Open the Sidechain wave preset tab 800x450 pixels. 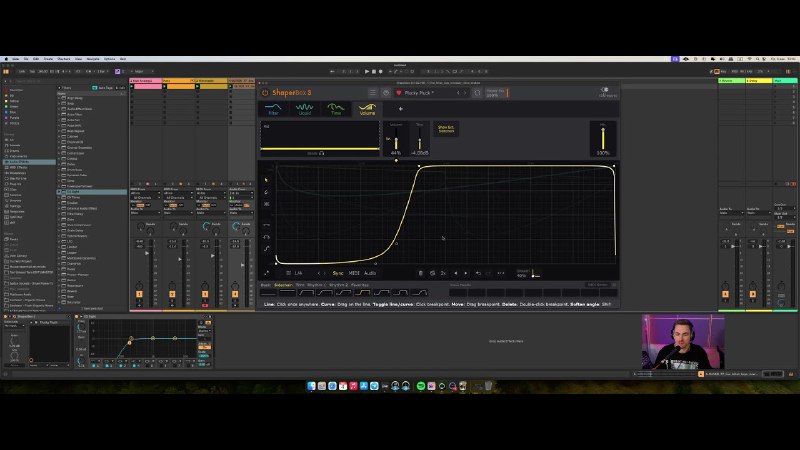(283, 285)
